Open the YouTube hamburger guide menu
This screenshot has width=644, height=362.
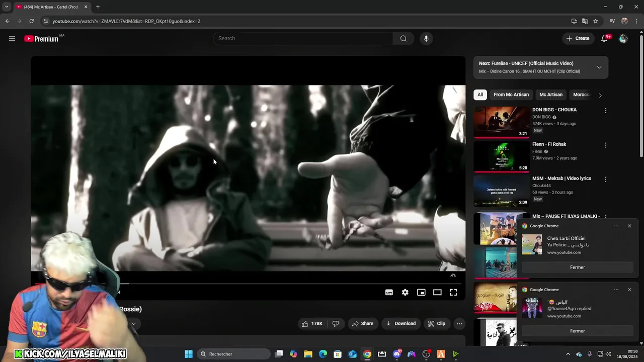[12, 38]
